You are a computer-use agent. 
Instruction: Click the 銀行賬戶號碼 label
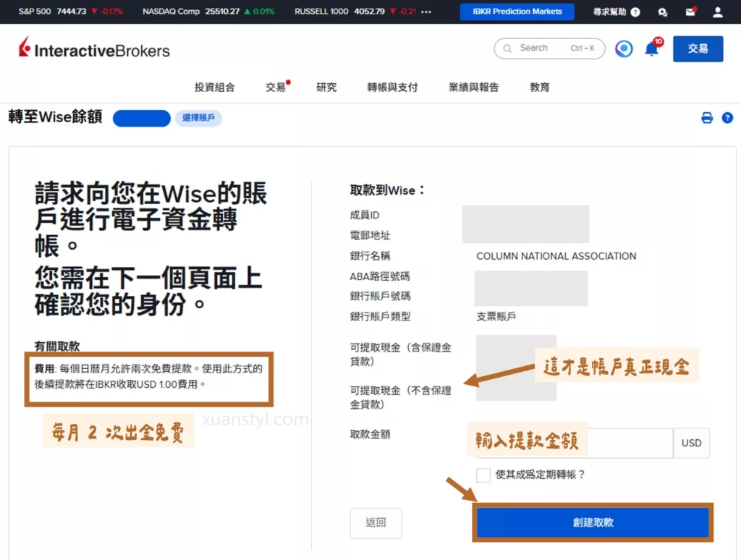point(380,296)
